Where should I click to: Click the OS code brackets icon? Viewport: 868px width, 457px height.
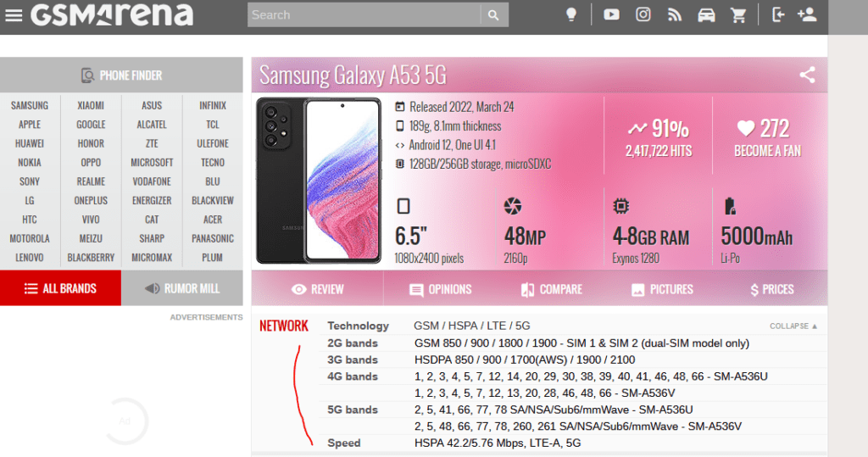point(400,146)
